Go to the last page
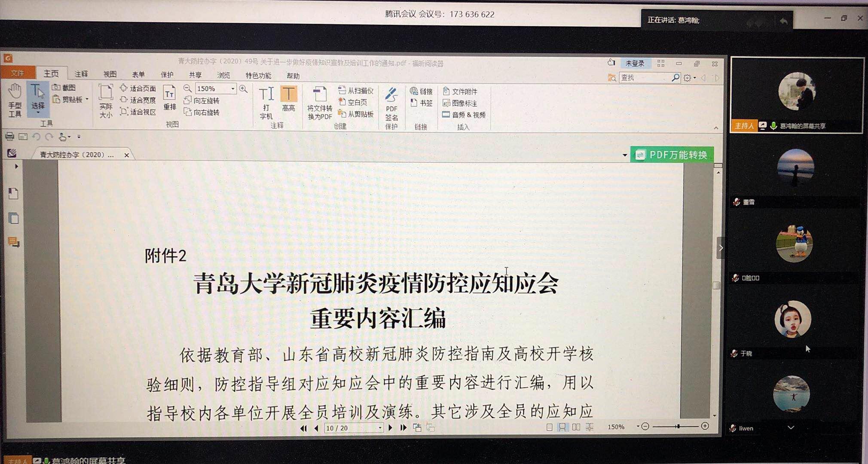The image size is (868, 464). 403,427
